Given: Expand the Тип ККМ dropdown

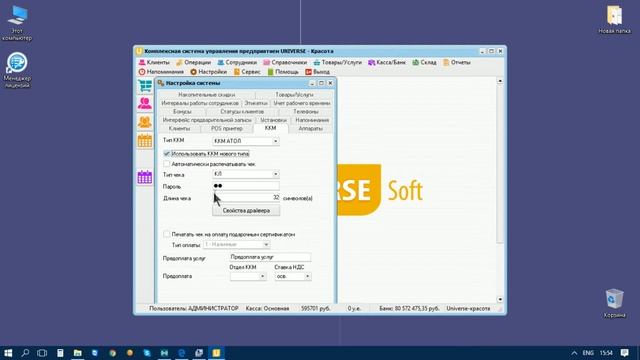Looking at the screenshot, I should tap(276, 141).
